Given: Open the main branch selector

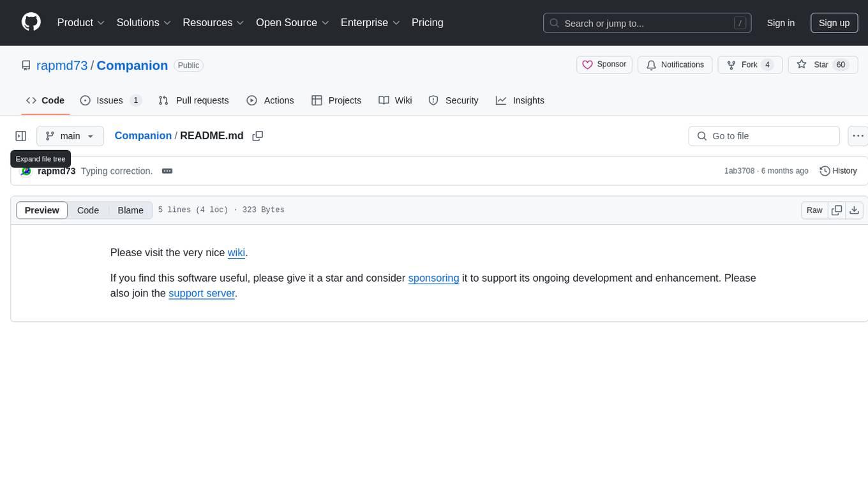Looking at the screenshot, I should (70, 136).
